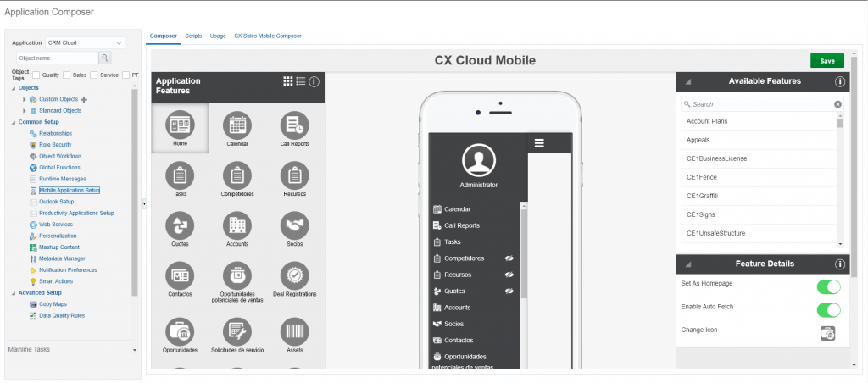
Task: Collapse the Feature Details panel
Action: point(688,264)
